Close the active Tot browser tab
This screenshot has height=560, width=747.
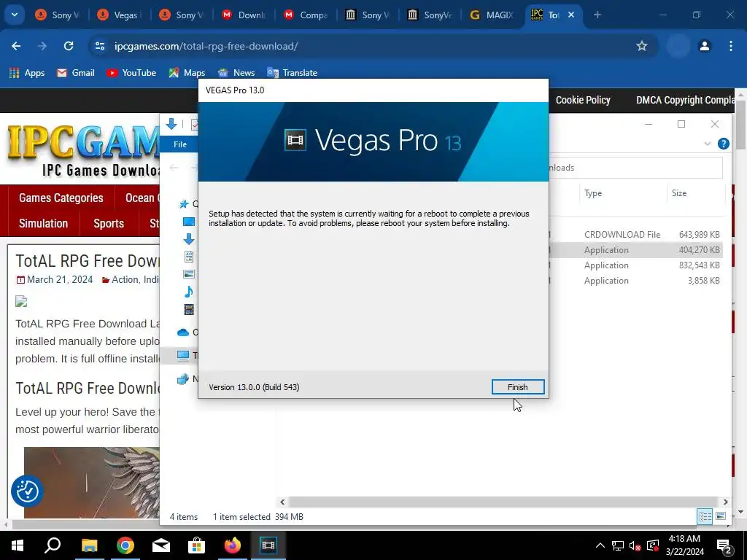[571, 15]
